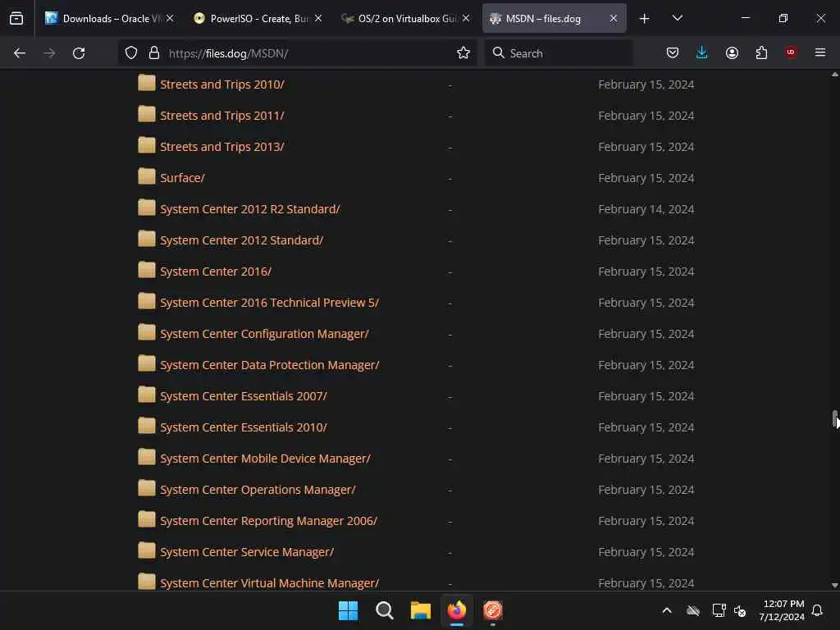
Task: Open System Center Service Manager folder
Action: pyautogui.click(x=247, y=552)
